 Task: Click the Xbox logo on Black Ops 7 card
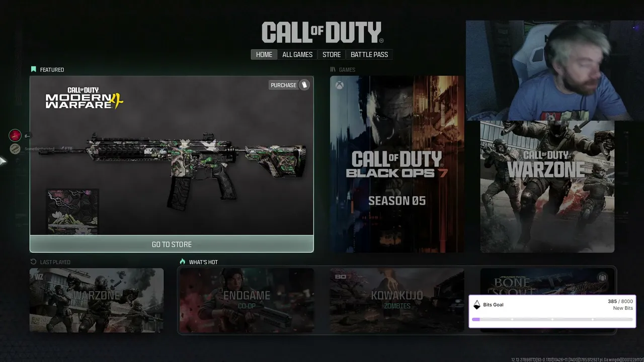click(340, 85)
